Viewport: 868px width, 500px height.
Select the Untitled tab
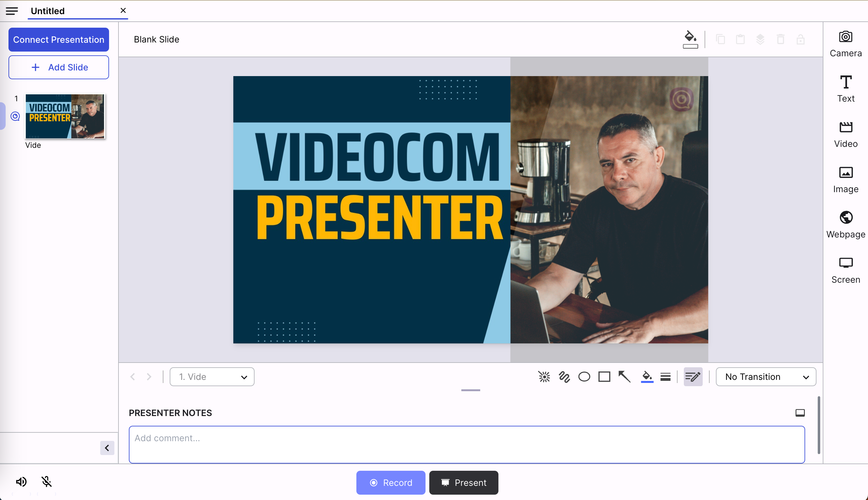(x=48, y=11)
